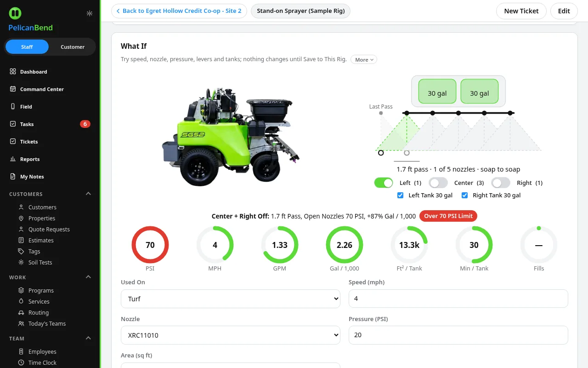Image resolution: width=588 pixels, height=368 pixels.
Task: Uncheck Left Tank 30 gal checkbox
Action: [x=401, y=195]
